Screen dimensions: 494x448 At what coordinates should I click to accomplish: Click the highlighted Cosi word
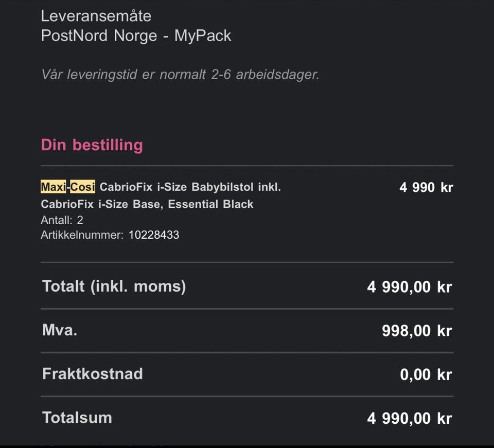[82, 187]
